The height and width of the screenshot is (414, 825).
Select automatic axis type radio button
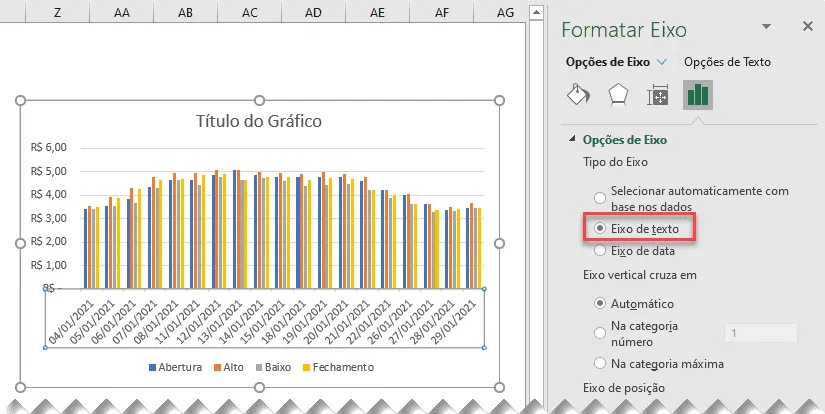(600, 198)
